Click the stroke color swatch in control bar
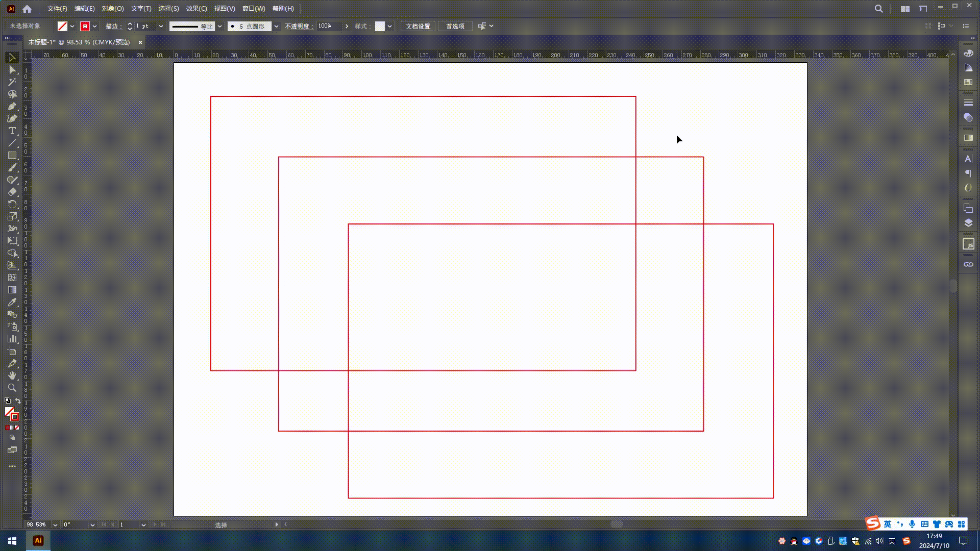This screenshot has width=980, height=551. pos(85,26)
